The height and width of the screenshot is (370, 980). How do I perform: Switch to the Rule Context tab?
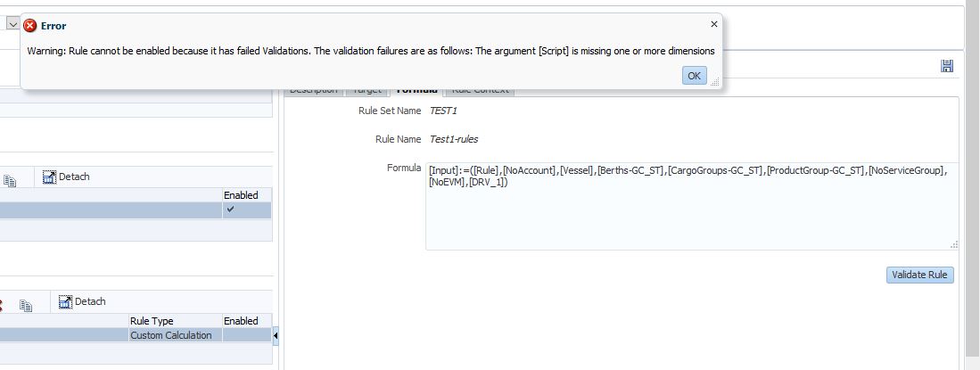click(x=480, y=90)
